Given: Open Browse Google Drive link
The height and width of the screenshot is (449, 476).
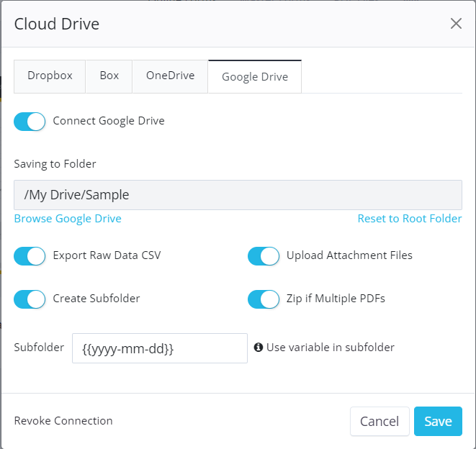Looking at the screenshot, I should pyautogui.click(x=68, y=219).
